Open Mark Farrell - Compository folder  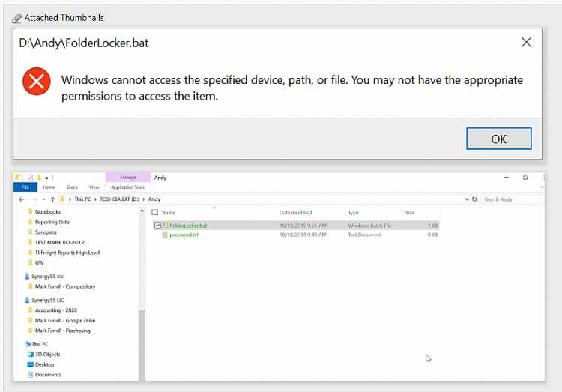point(65,286)
